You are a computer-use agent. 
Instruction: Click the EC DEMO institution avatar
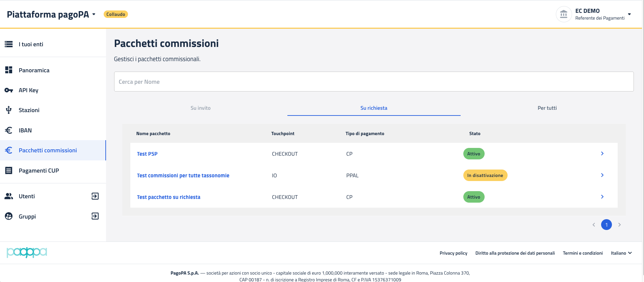pos(564,14)
